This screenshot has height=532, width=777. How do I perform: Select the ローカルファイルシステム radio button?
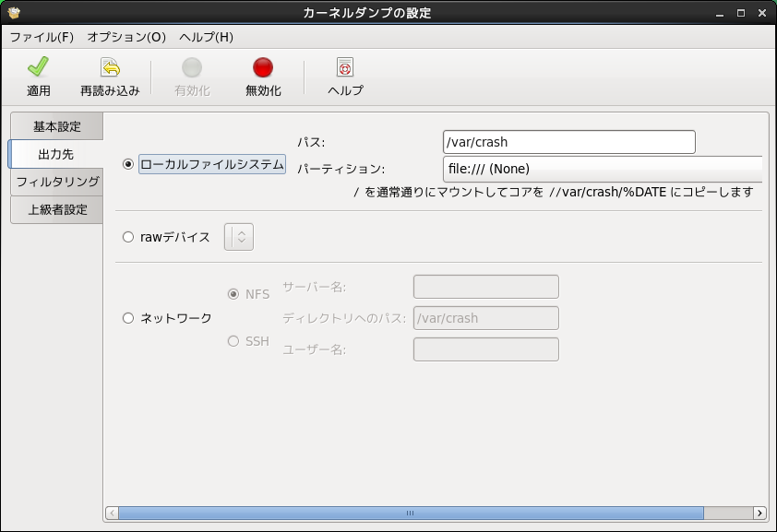click(x=128, y=164)
